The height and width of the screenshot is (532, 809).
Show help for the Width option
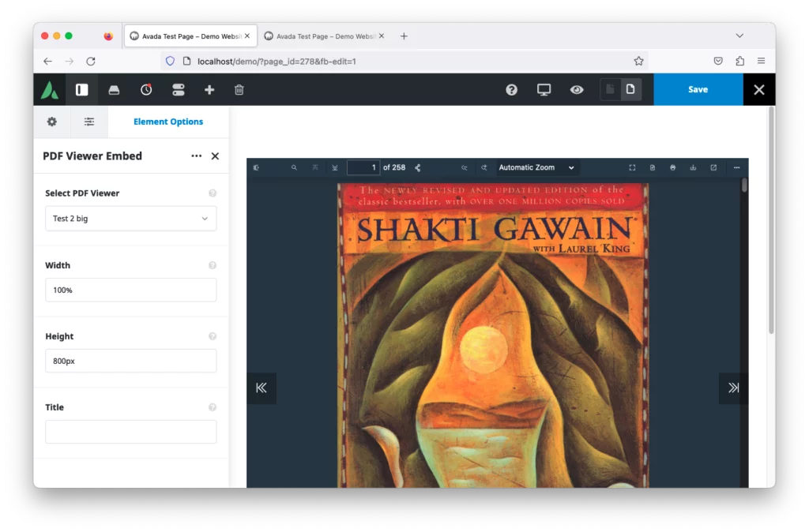pyautogui.click(x=212, y=265)
